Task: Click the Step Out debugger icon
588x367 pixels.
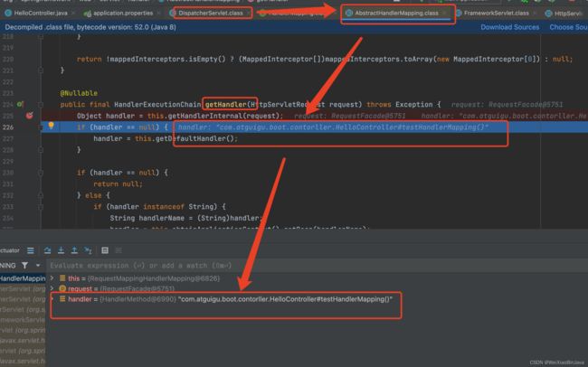Action: [74, 250]
